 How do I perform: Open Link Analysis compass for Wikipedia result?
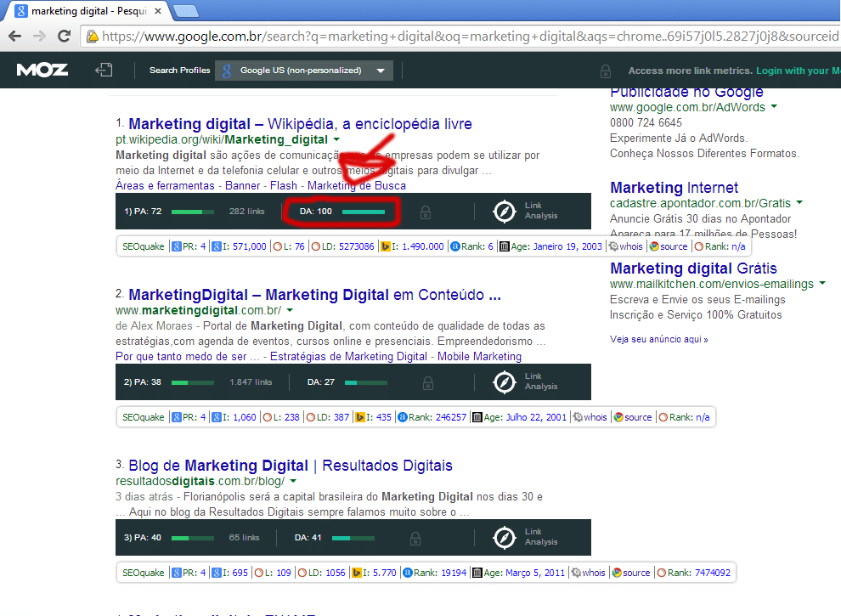(504, 211)
